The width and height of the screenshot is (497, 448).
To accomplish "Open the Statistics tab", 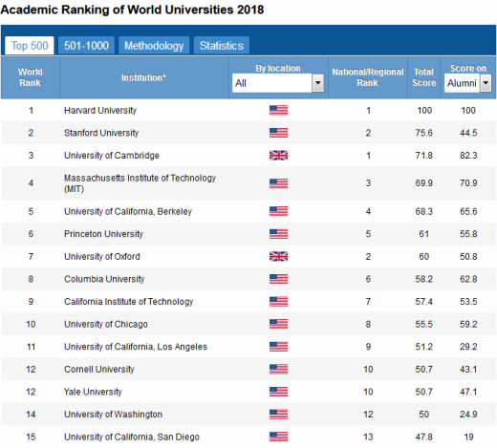I will coord(222,46).
